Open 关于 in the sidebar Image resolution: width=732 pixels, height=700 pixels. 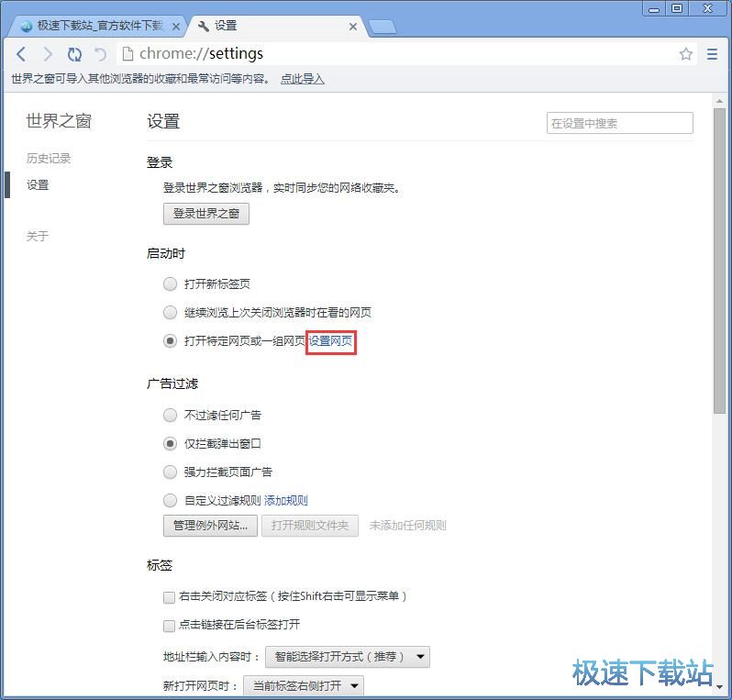38,236
